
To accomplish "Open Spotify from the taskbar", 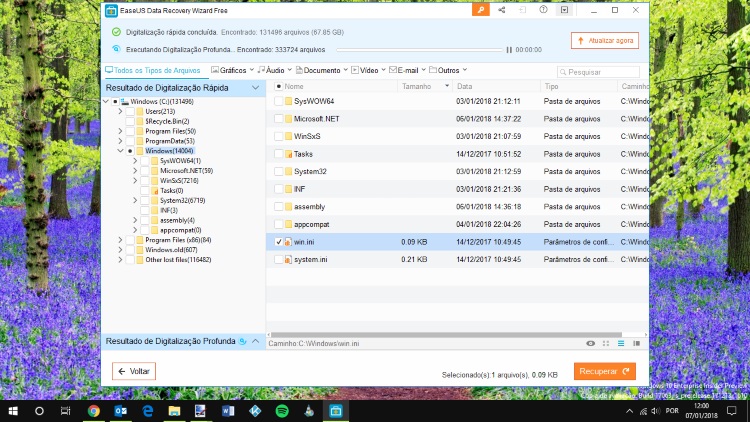I will pyautogui.click(x=282, y=411).
